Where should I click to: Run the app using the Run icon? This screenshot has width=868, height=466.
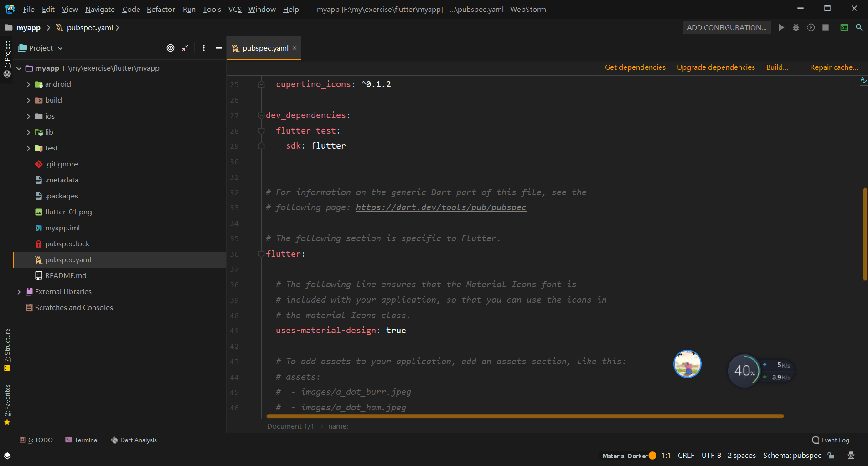coord(781,27)
